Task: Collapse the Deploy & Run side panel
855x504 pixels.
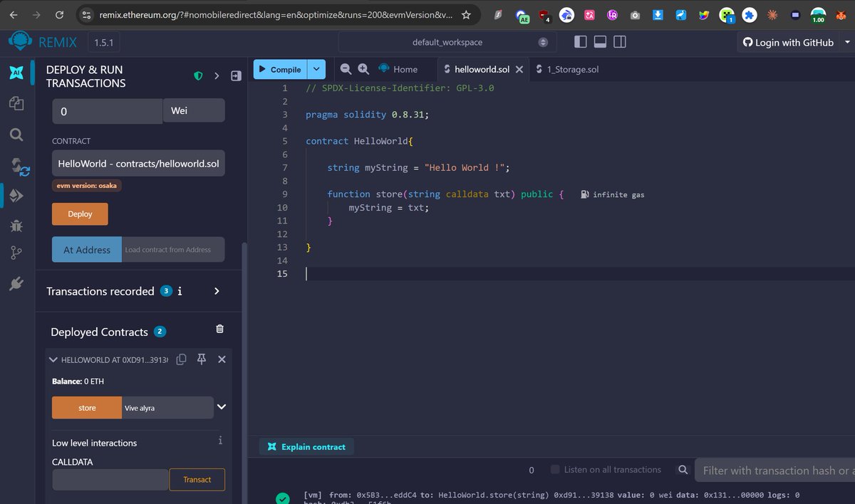Action: point(236,76)
